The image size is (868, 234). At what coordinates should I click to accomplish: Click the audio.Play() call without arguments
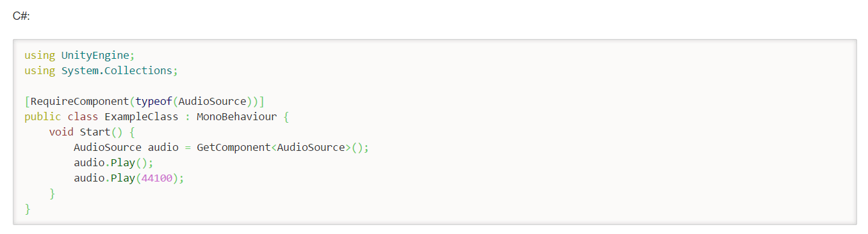point(113,163)
